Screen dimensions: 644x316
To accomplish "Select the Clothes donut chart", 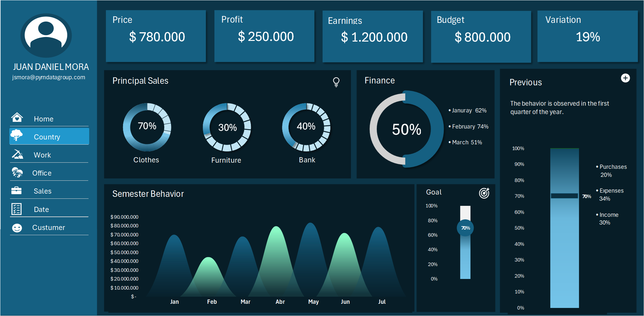I will [147, 127].
